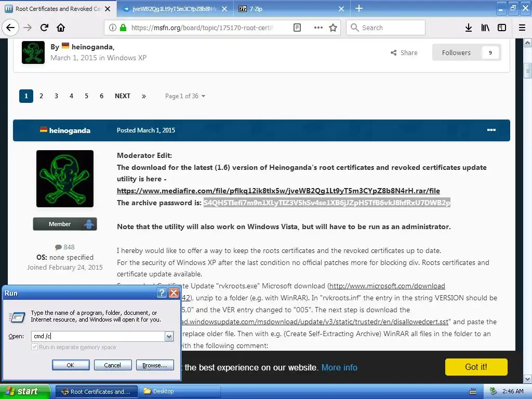Screen dimensions: 532x399
Task: Switch to Desktop folder taskbar button
Action: pos(180,392)
